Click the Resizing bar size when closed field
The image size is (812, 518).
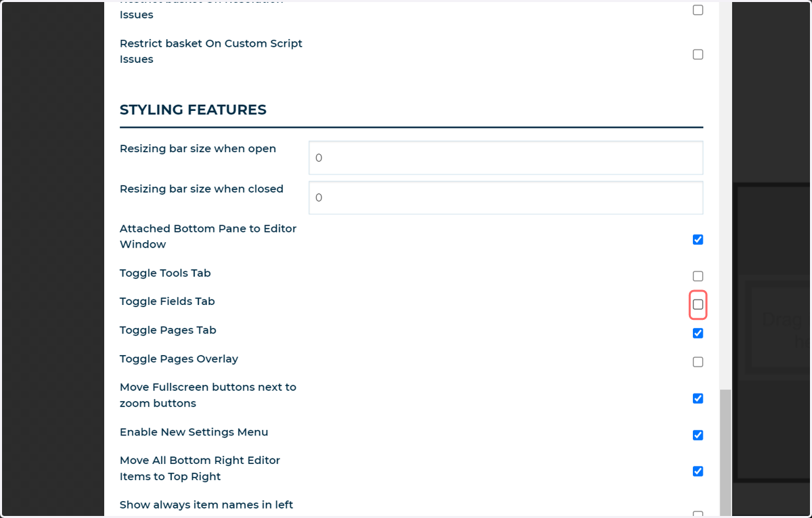coord(505,197)
